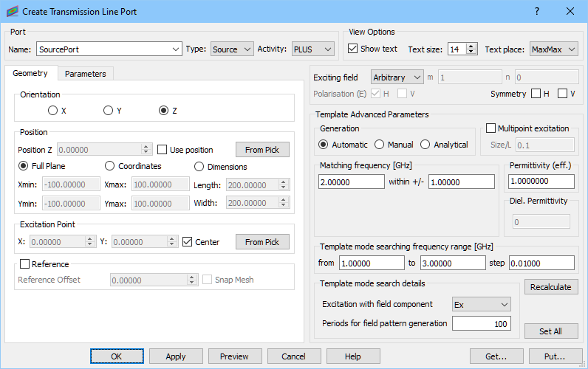Expand the Activity PLUS dropdown
This screenshot has width=588, height=369.
pyautogui.click(x=313, y=49)
